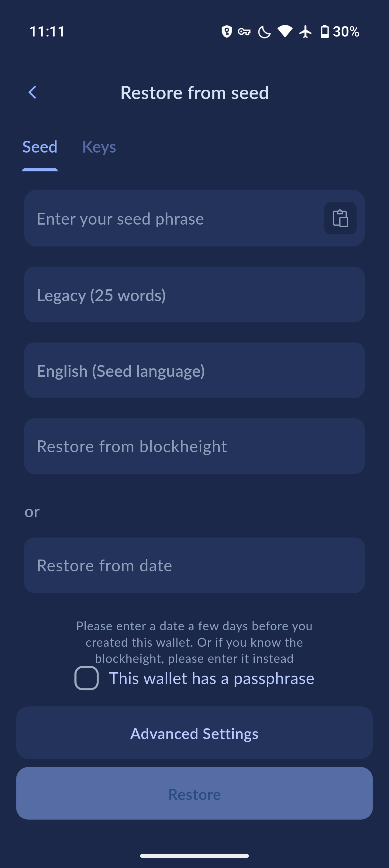Focus the Restore from blockheight field
Image resolution: width=389 pixels, height=868 pixels.
pyautogui.click(x=194, y=446)
